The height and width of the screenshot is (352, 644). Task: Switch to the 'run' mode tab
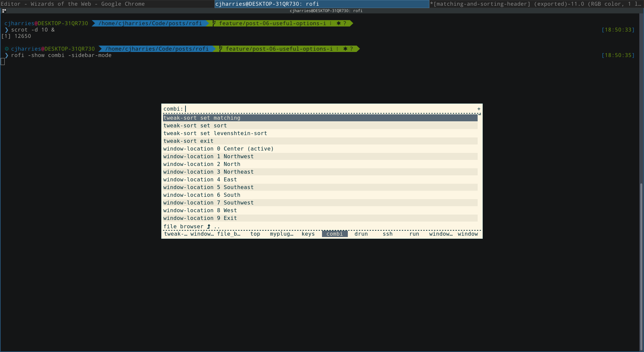pos(414,234)
